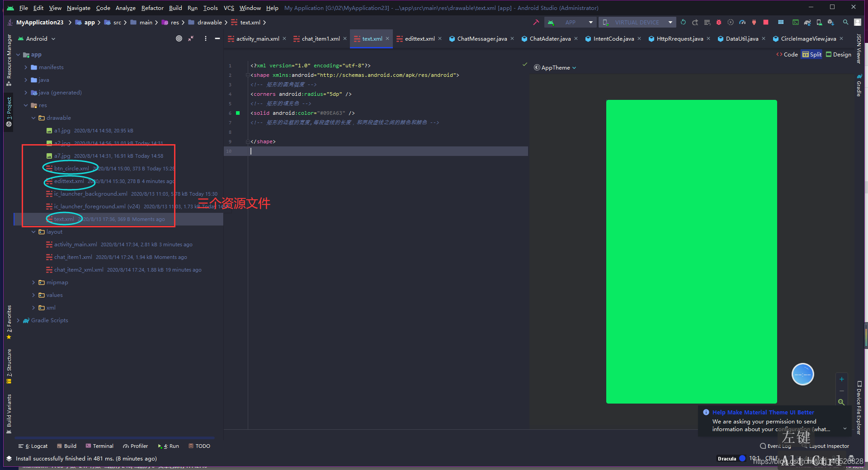868x470 pixels.
Task: Open the TODO tool window
Action: coord(199,446)
